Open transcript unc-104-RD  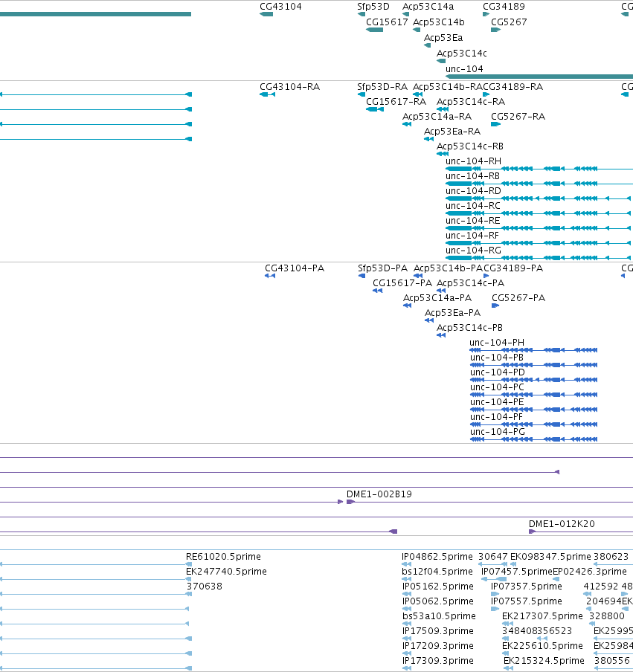[x=474, y=191]
